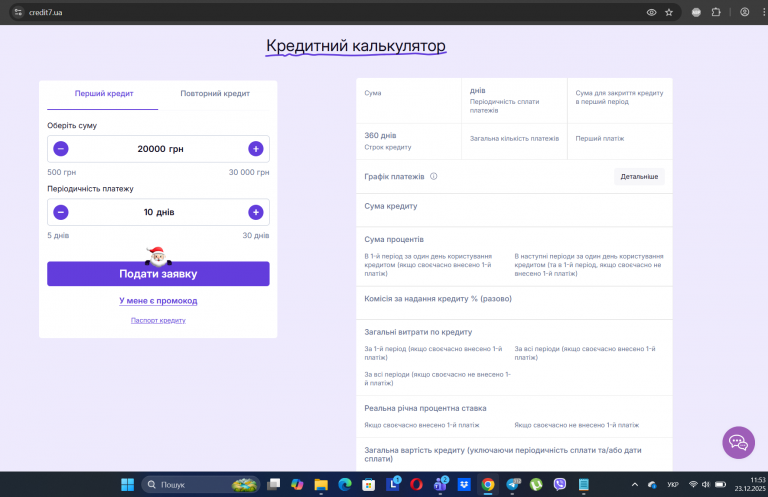
Task: Open the Extensions puzzle-piece menu
Action: pos(716,12)
